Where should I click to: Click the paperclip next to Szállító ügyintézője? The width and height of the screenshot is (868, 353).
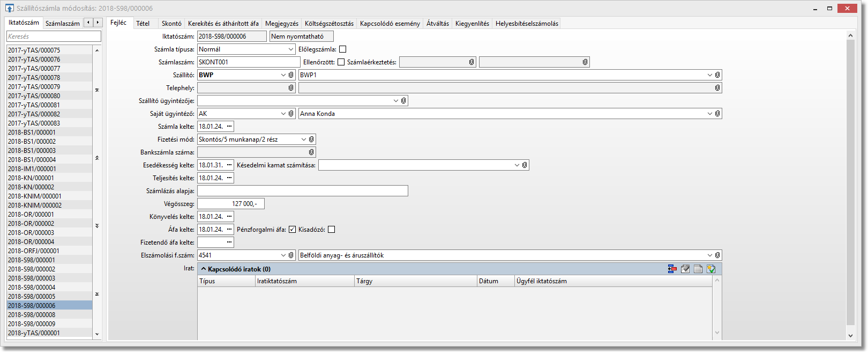point(403,101)
